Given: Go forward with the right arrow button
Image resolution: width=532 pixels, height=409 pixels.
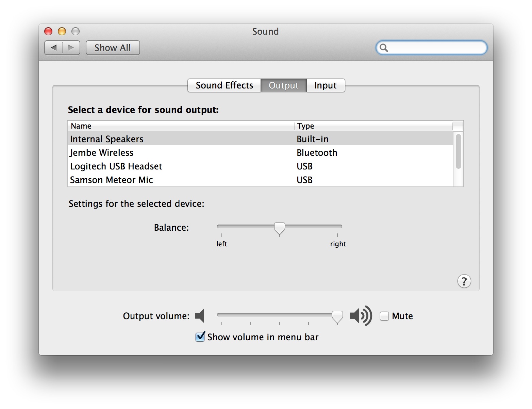Looking at the screenshot, I should 71,48.
